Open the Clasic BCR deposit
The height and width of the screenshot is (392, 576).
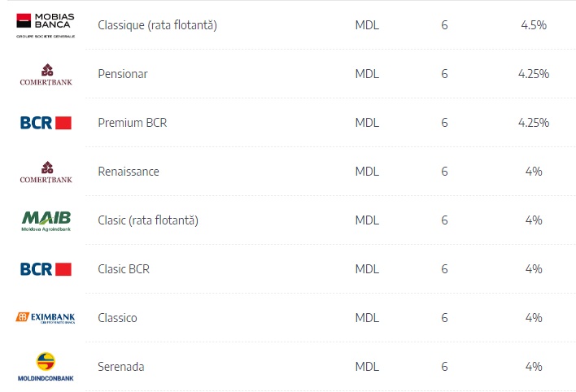[x=124, y=269]
